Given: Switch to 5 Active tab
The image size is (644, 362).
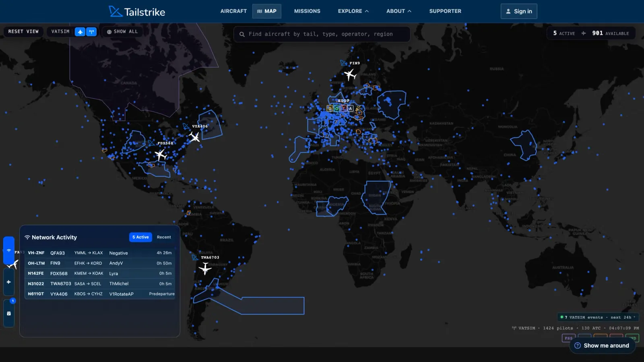Looking at the screenshot, I should [140, 237].
